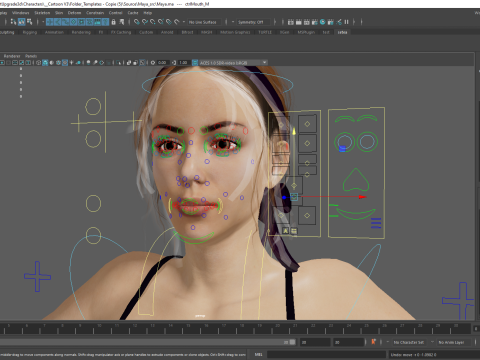480x360 pixels.
Task: Click the MEL command line input field
Action: point(326,354)
